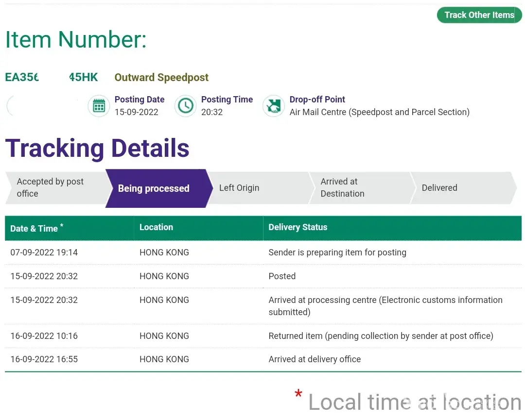This screenshot has width=525, height=420.
Task: Click the Posting Date calendar icon
Action: pyautogui.click(x=99, y=106)
